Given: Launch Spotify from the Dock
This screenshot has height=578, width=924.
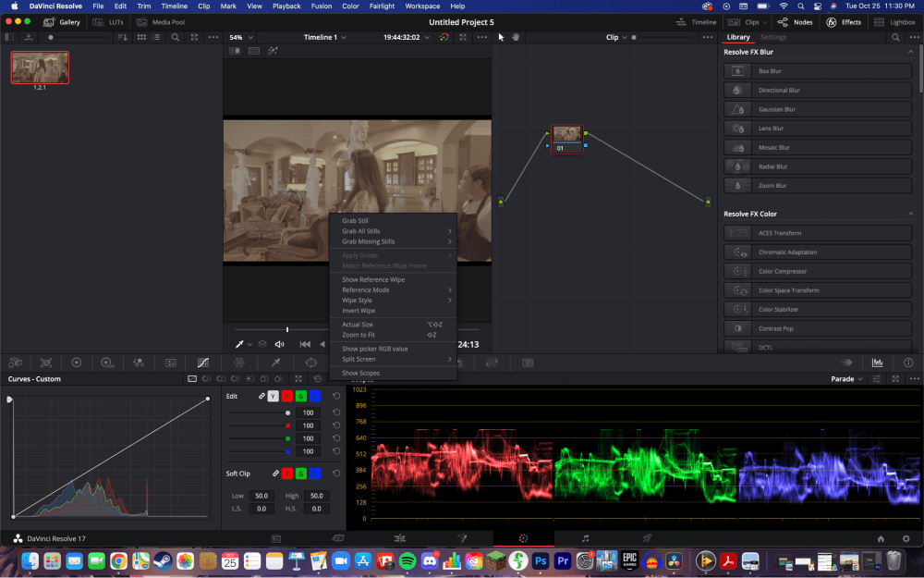Looking at the screenshot, I should click(x=407, y=560).
